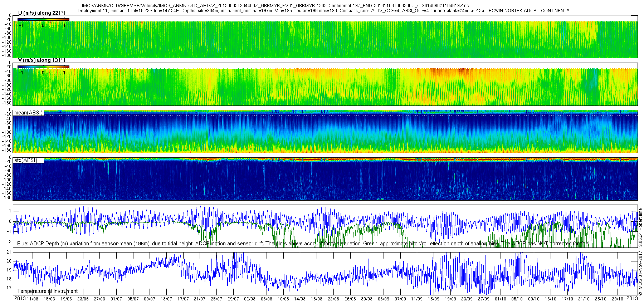The height and width of the screenshot is (304, 644).
Task: Select the 29/10 date tick
Action: coord(617,299)
